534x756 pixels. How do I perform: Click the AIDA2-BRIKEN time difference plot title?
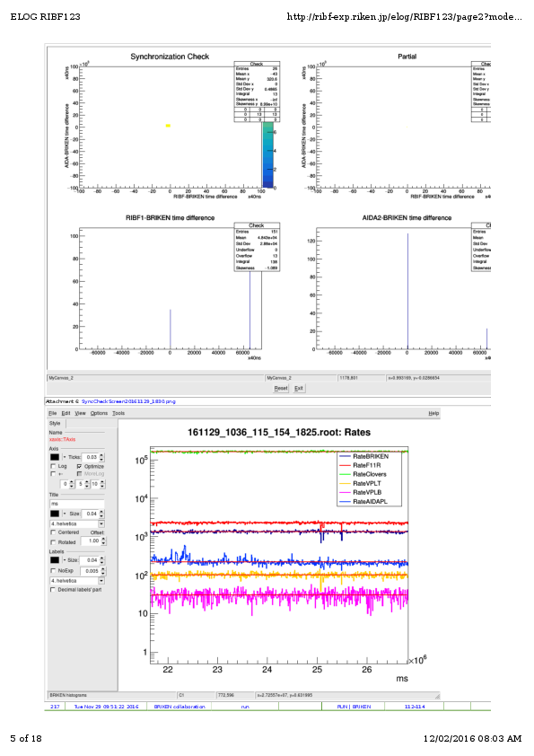coord(407,218)
